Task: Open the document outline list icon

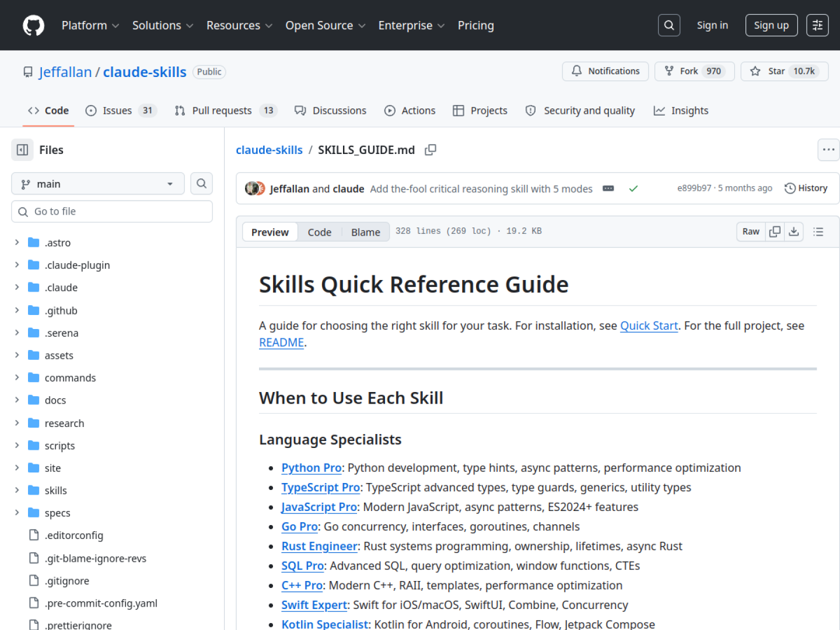Action: (x=818, y=232)
